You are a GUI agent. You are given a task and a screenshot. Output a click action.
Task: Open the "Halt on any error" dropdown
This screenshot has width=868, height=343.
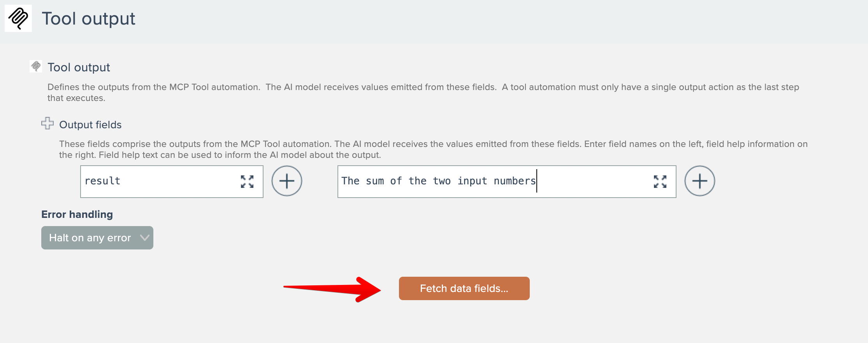[90, 238]
